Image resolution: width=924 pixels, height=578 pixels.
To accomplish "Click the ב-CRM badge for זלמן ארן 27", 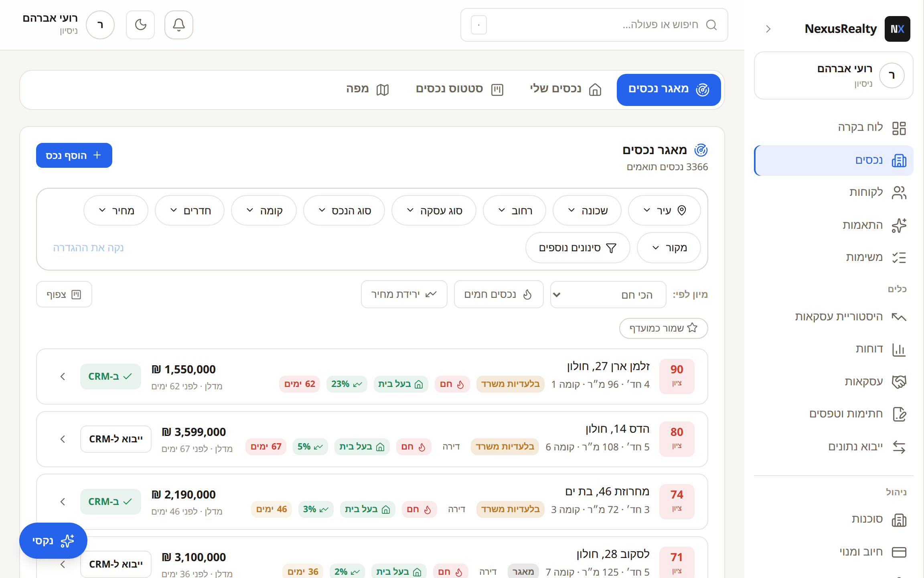I will pos(111,377).
